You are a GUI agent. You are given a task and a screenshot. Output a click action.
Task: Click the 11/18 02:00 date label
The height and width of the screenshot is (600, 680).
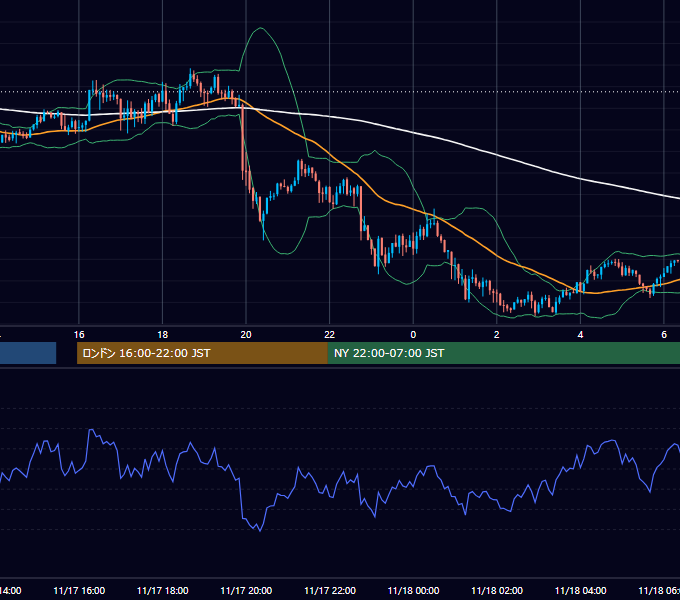497,590
